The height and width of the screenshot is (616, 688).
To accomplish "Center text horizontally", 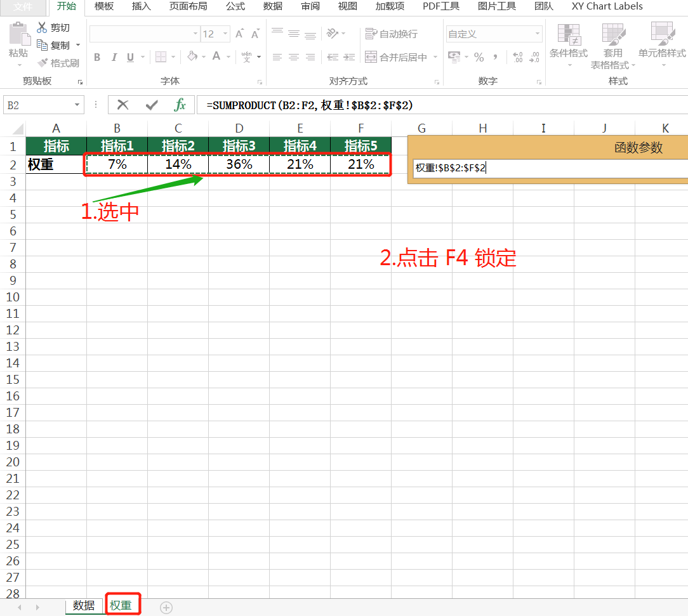I will click(294, 57).
